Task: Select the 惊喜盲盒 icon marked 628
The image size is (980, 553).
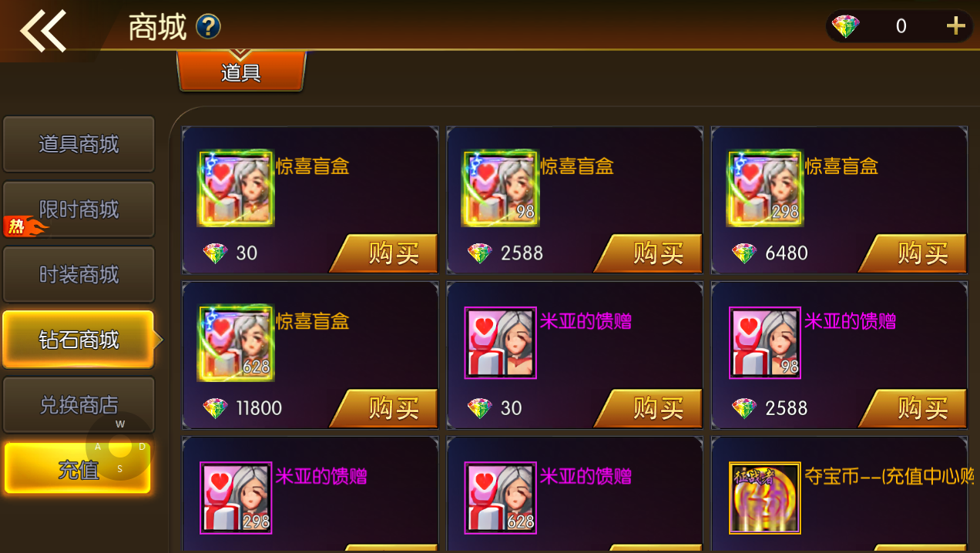Action: coord(237,343)
